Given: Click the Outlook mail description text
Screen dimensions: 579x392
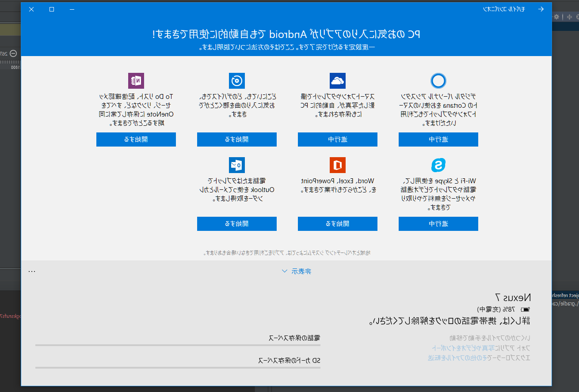Looking at the screenshot, I should [x=237, y=190].
